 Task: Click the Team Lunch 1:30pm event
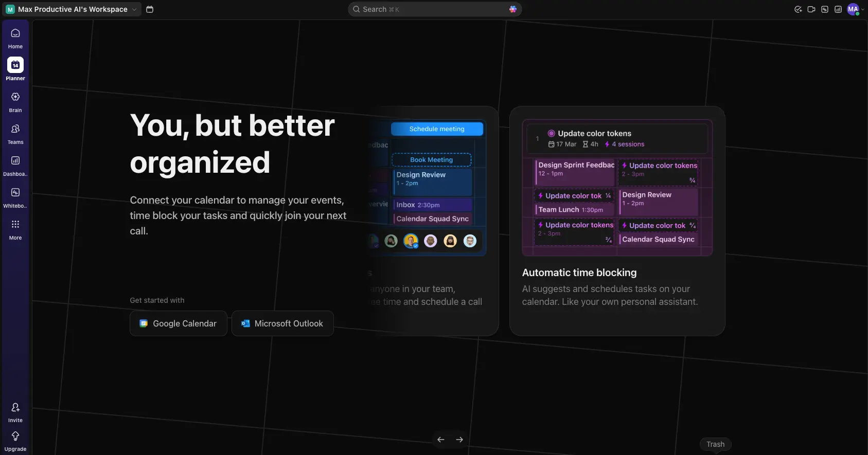point(575,210)
